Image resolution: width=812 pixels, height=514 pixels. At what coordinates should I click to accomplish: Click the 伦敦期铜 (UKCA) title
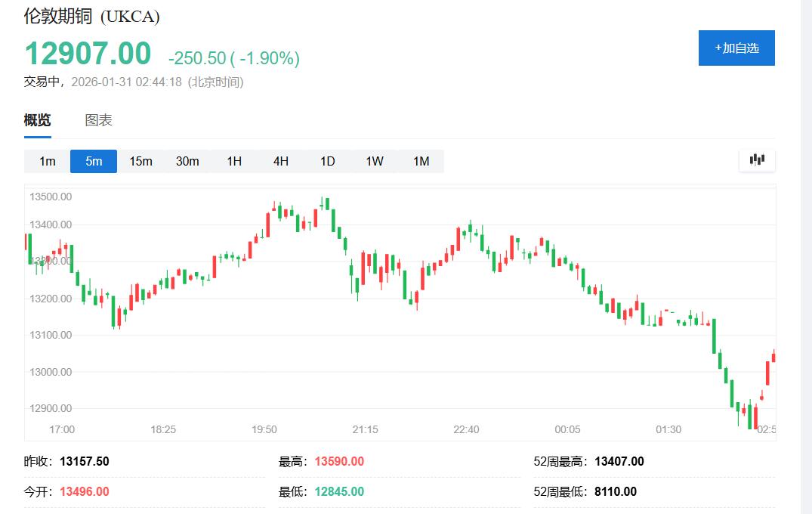tap(92, 15)
